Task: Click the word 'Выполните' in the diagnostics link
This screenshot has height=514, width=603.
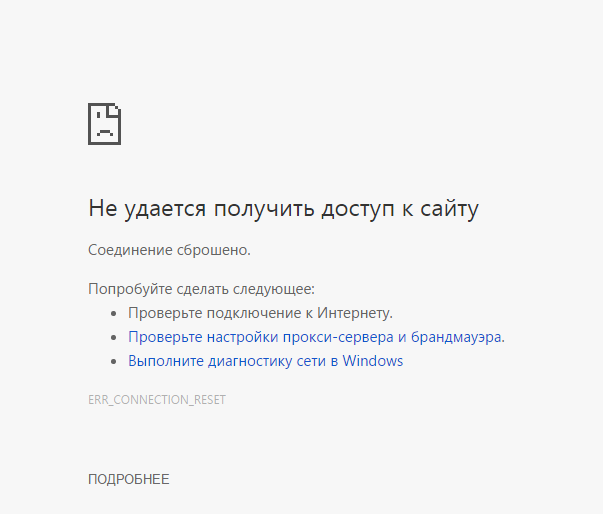Action: (x=162, y=361)
